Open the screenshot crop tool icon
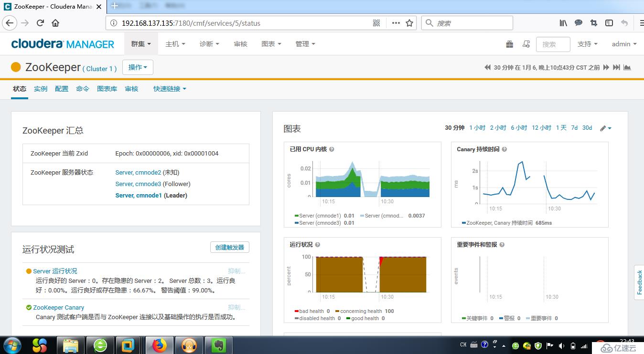This screenshot has width=644, height=354. (594, 23)
